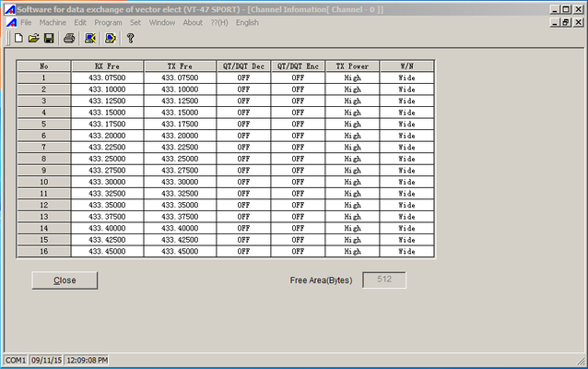Click QT/DQT Enc OFF cell in row 5
This screenshot has height=369, width=588.
coord(298,124)
